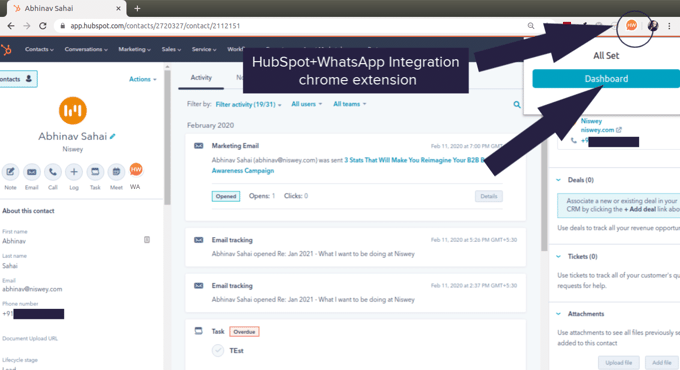
Task: Click the Log activity plus icon
Action: (74, 172)
